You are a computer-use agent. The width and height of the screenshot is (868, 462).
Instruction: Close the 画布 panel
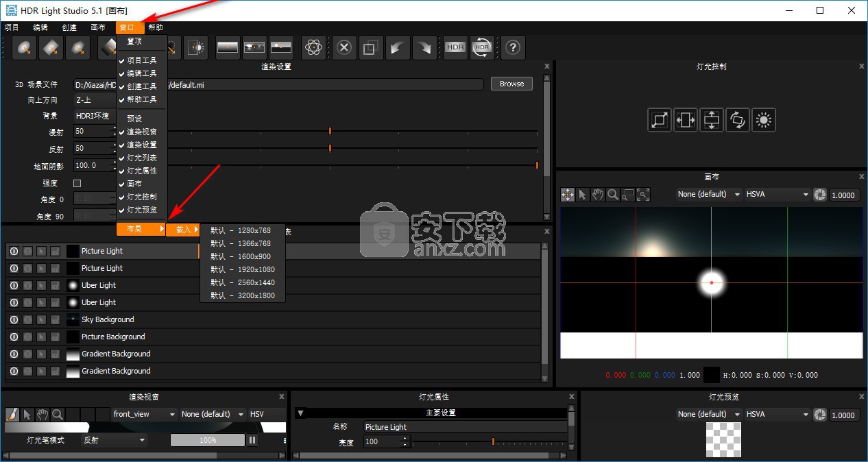[x=863, y=176]
